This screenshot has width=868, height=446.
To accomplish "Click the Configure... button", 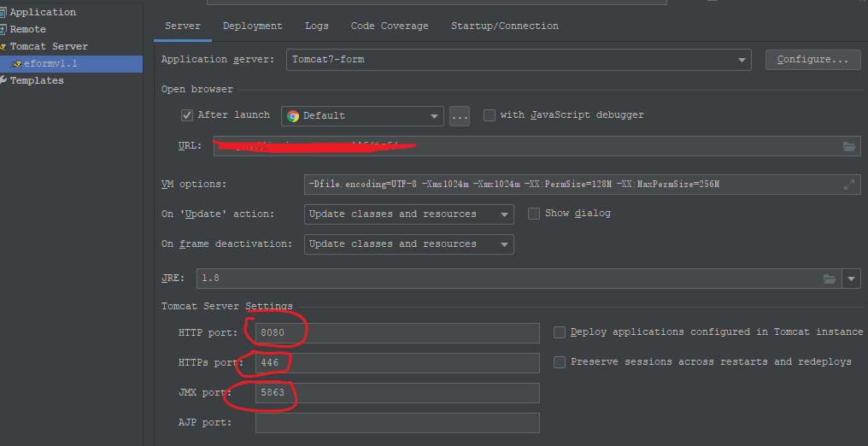I will tap(812, 60).
